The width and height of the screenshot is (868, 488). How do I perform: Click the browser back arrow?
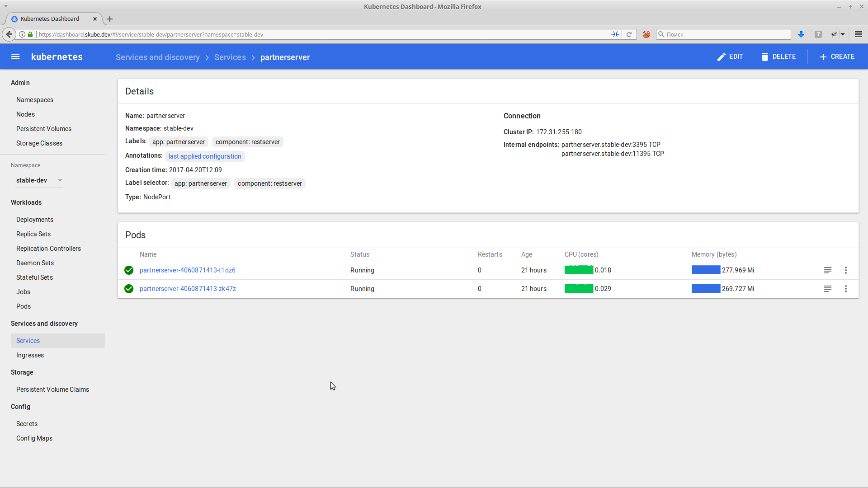point(9,34)
